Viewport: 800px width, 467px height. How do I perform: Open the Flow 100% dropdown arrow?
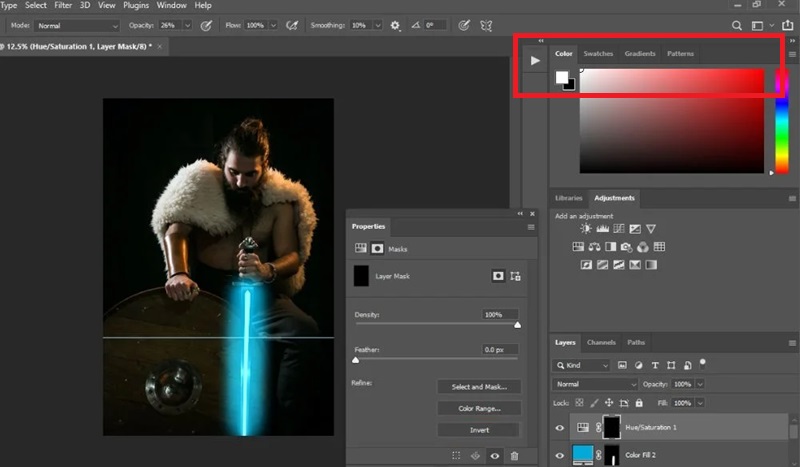click(x=273, y=26)
